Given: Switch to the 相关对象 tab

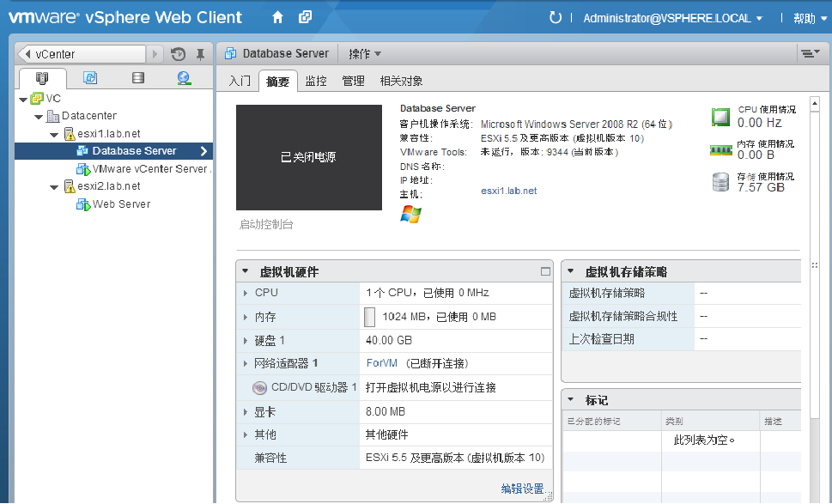Looking at the screenshot, I should (x=401, y=82).
